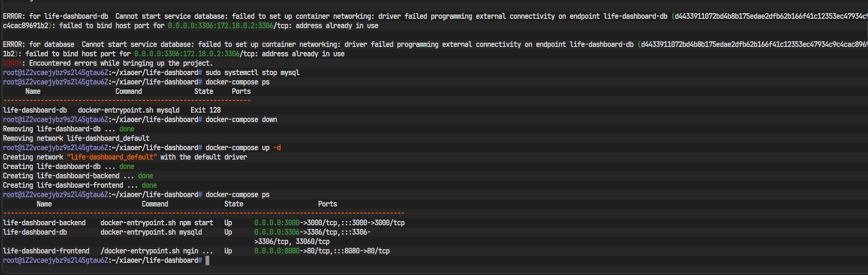The width and height of the screenshot is (868, 275).
Task: Click the "docker-entrypoint.sh mysqld" entry with Up state
Action: [x=151, y=232]
